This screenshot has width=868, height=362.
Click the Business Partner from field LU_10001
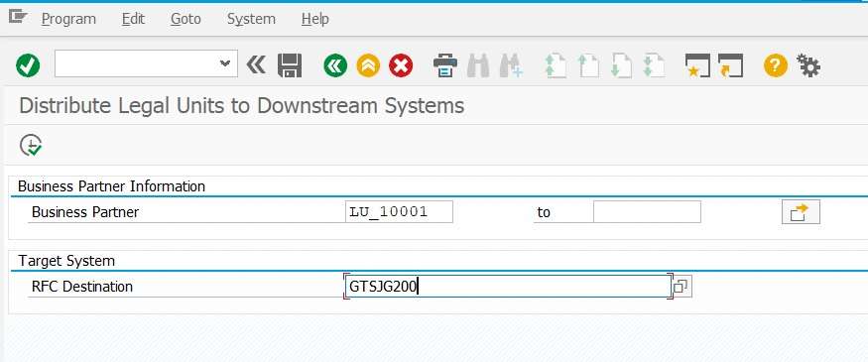coord(399,212)
